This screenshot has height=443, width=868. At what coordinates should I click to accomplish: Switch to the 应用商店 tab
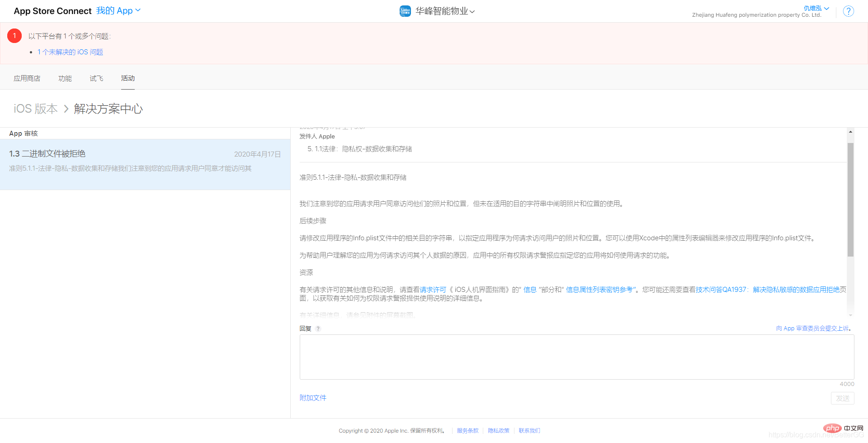pos(27,78)
